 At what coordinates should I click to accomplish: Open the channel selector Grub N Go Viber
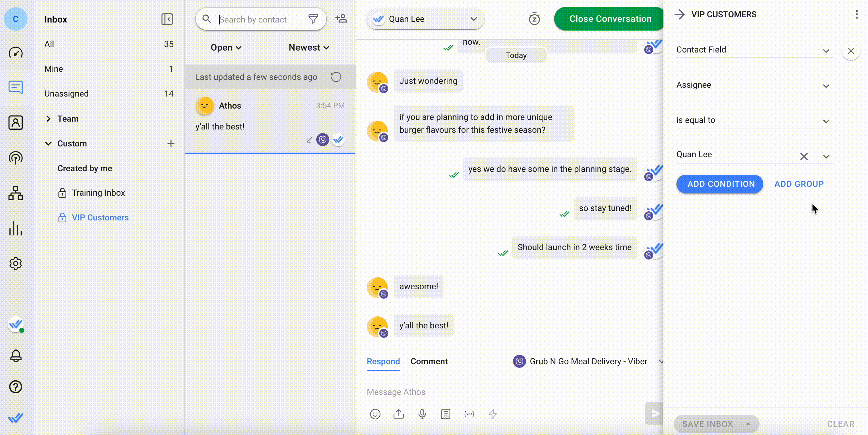(588, 361)
